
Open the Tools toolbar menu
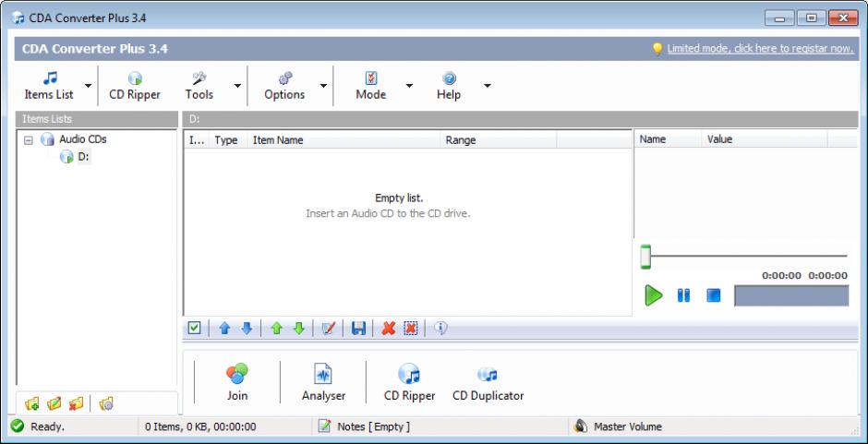click(x=199, y=86)
